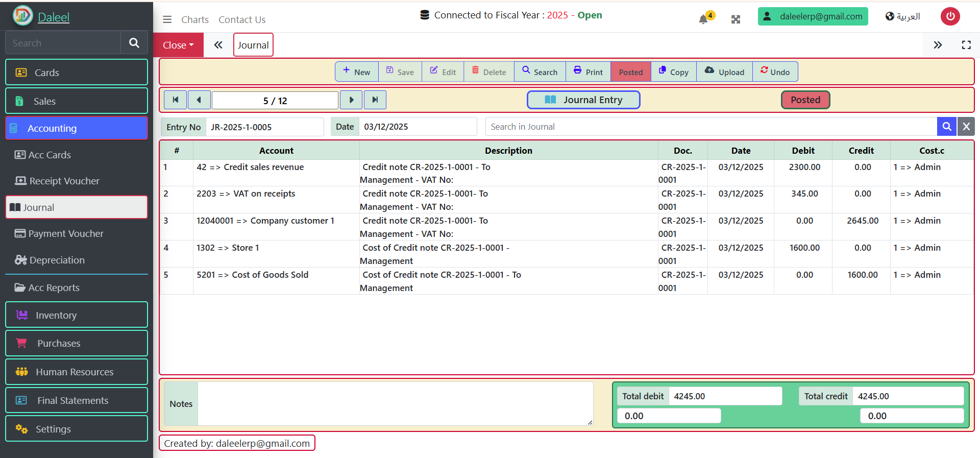Viewport: 980px width, 458px height.
Task: Click the hamburger menu icon
Action: pos(167,19)
